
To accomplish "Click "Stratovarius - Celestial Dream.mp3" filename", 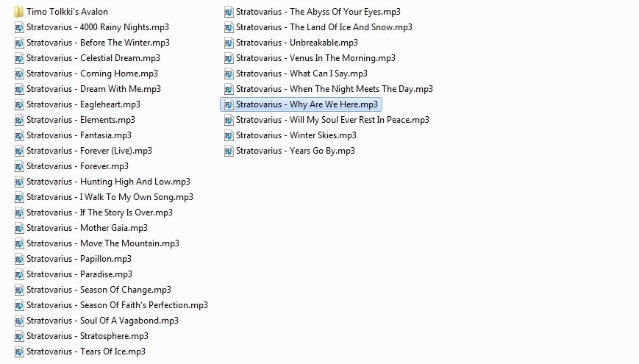I will click(93, 58).
